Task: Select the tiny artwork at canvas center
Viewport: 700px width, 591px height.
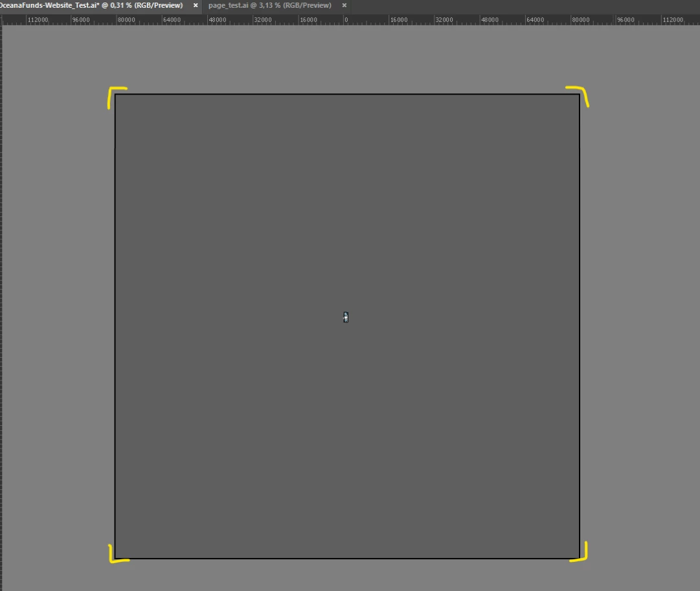Action: click(x=346, y=317)
